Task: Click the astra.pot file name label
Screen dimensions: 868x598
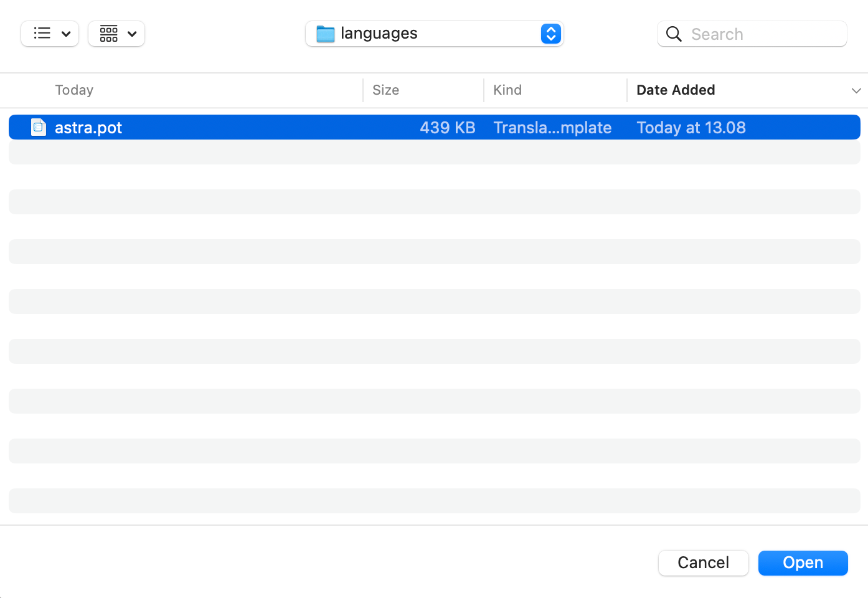Action: pos(88,127)
